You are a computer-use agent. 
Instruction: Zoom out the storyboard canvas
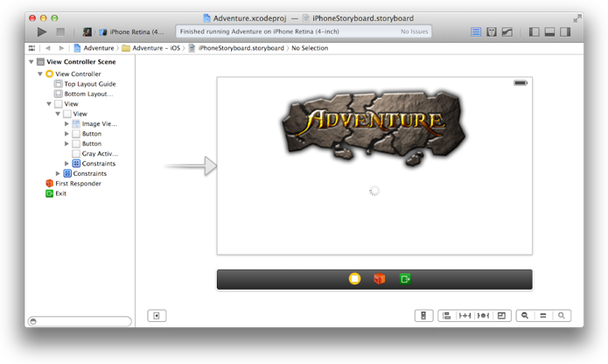coord(525,316)
